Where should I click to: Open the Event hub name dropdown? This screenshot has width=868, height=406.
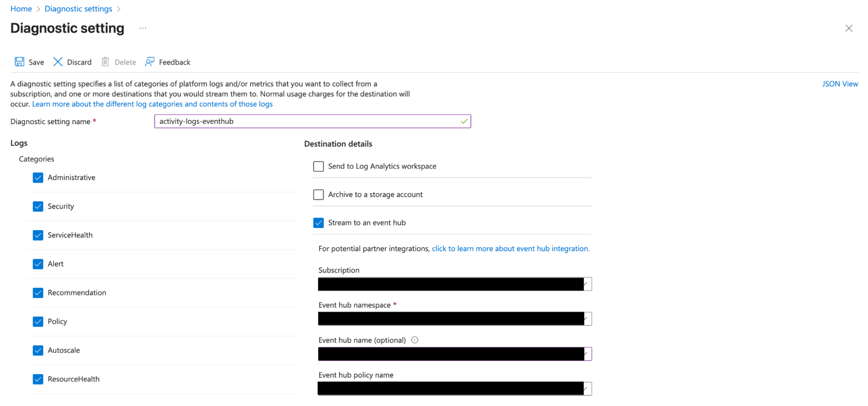(455, 354)
